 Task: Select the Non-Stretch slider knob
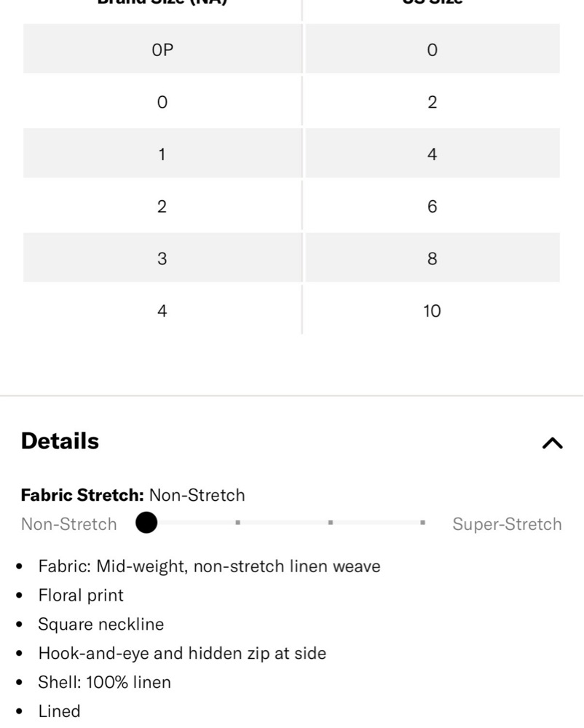point(146,523)
